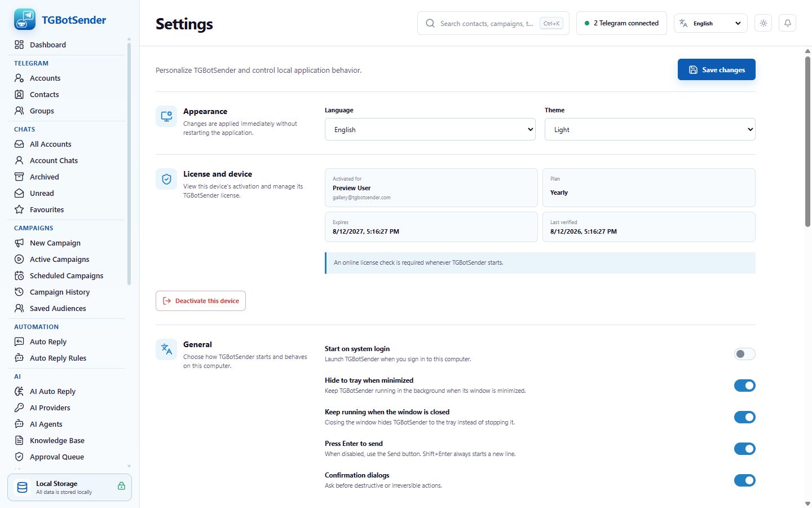Click the Settings page heading

coord(184,24)
